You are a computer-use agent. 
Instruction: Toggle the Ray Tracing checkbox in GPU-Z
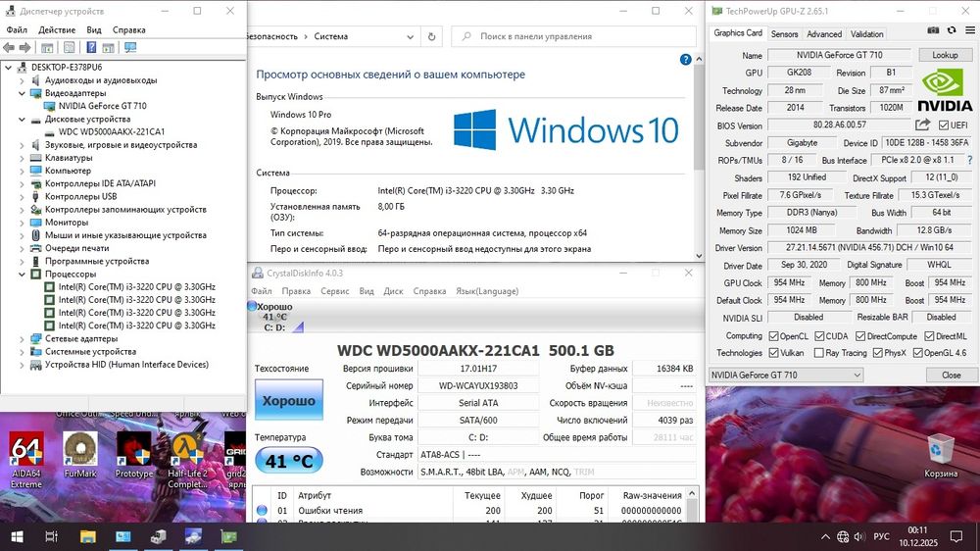(x=818, y=353)
